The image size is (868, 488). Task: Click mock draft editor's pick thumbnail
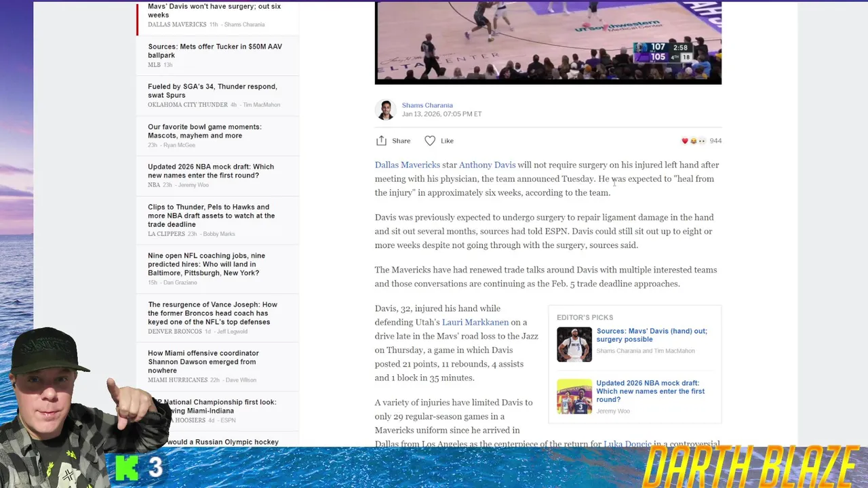[574, 396]
